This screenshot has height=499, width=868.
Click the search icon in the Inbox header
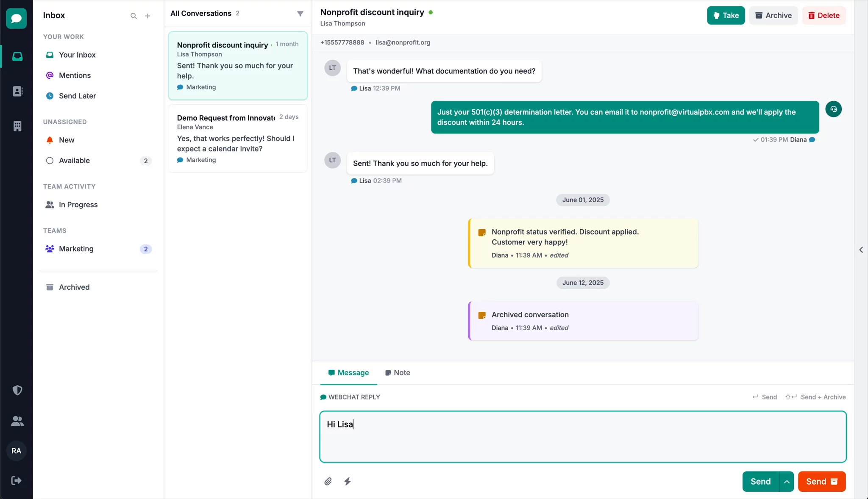pos(133,16)
